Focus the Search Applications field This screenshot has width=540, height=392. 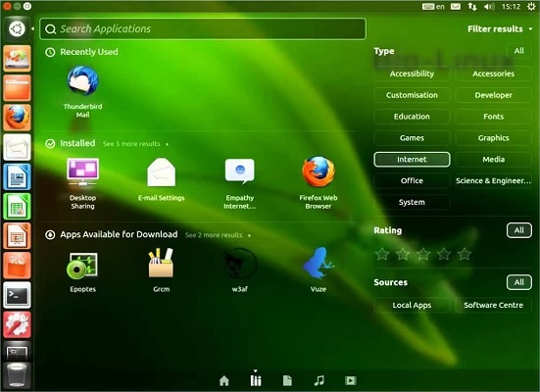tap(203, 29)
